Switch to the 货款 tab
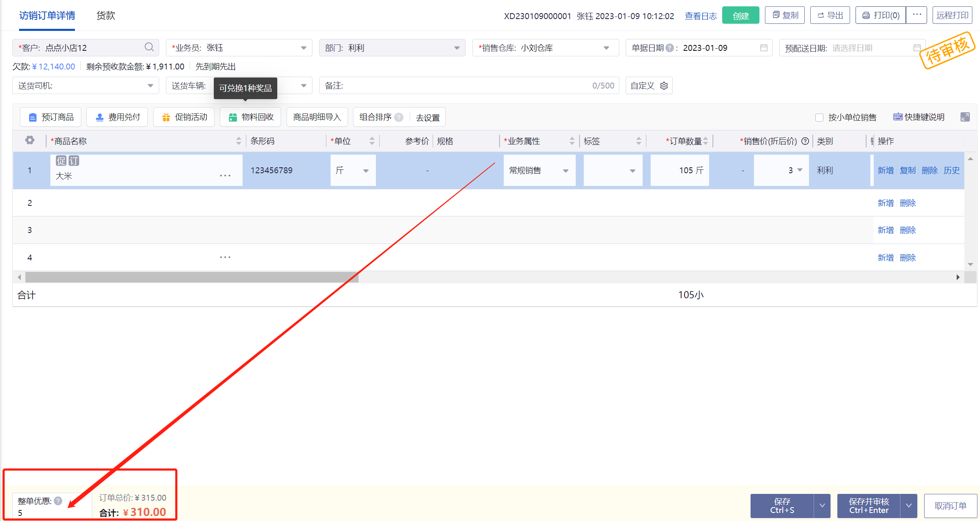The height and width of the screenshot is (521, 980). point(105,16)
